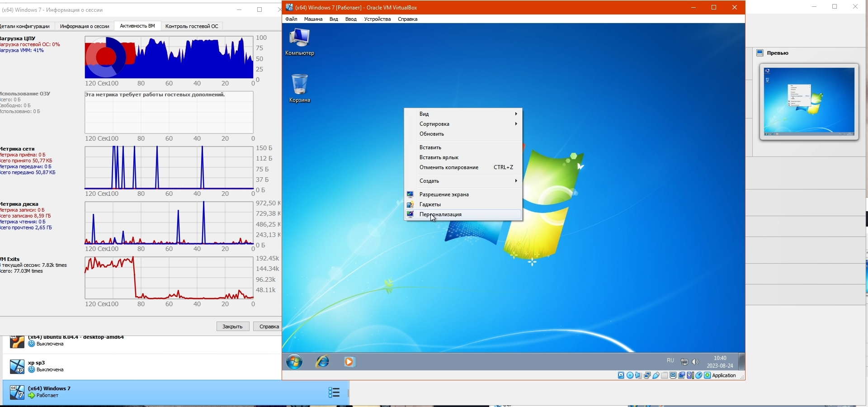This screenshot has width=868, height=407.
Task: Click the VM Превью thumbnail image
Action: [x=809, y=102]
